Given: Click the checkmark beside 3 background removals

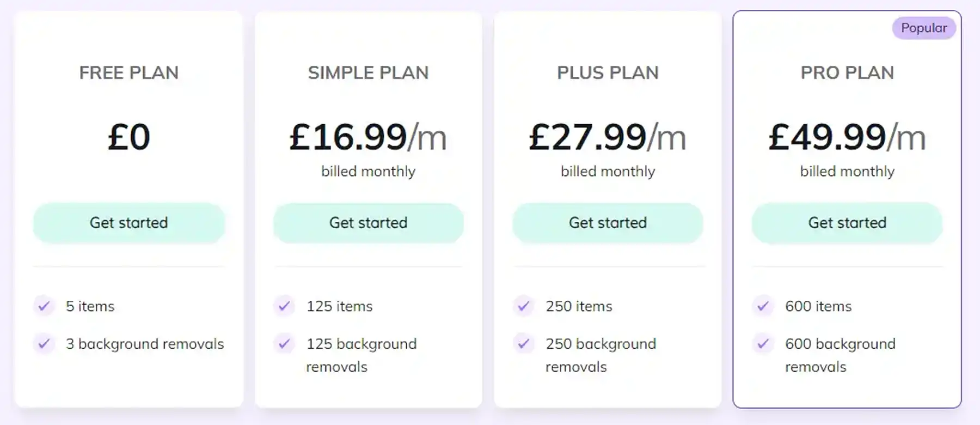Looking at the screenshot, I should pos(44,344).
